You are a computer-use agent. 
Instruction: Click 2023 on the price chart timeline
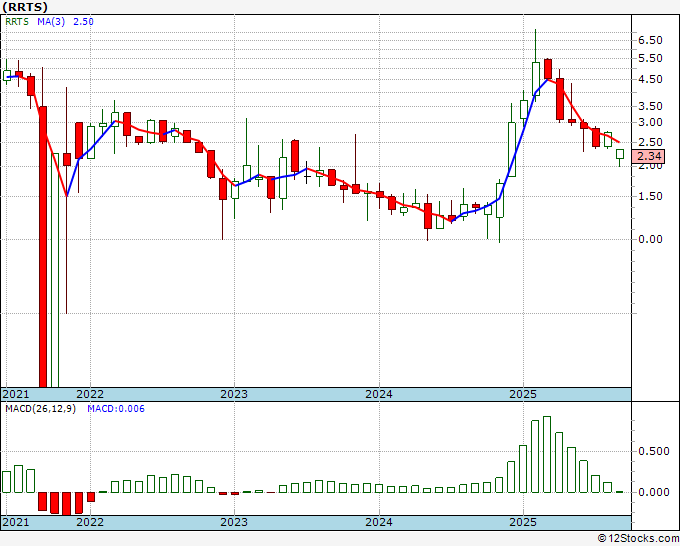tap(233, 394)
